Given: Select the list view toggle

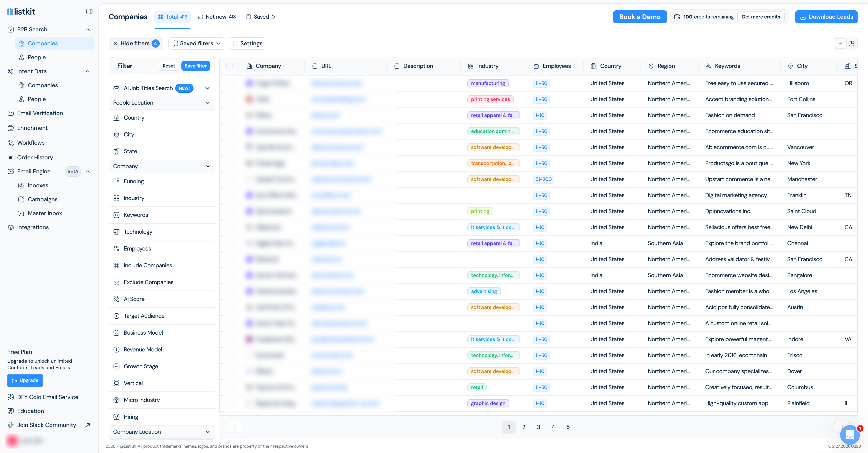Looking at the screenshot, I should tap(841, 43).
